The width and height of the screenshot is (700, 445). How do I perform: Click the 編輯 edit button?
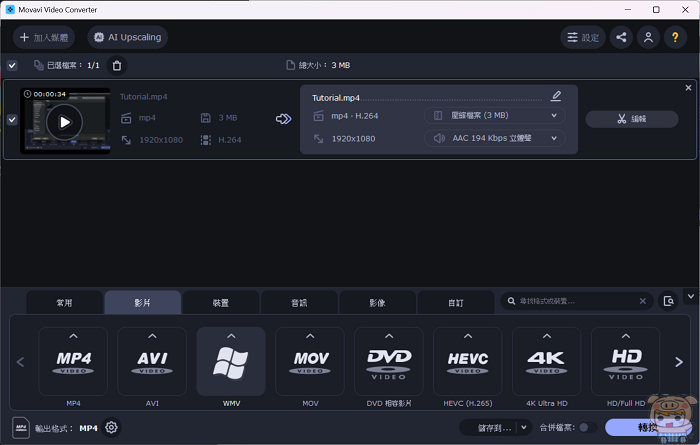click(631, 119)
